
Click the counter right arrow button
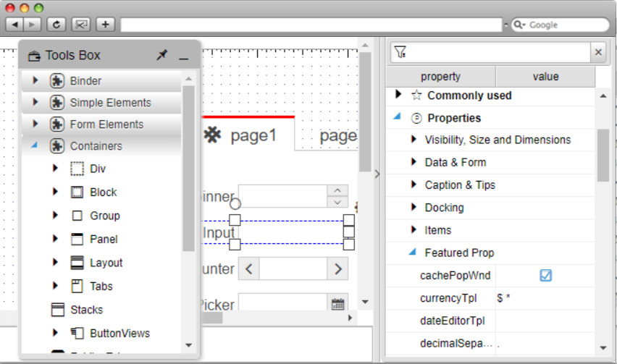(337, 269)
